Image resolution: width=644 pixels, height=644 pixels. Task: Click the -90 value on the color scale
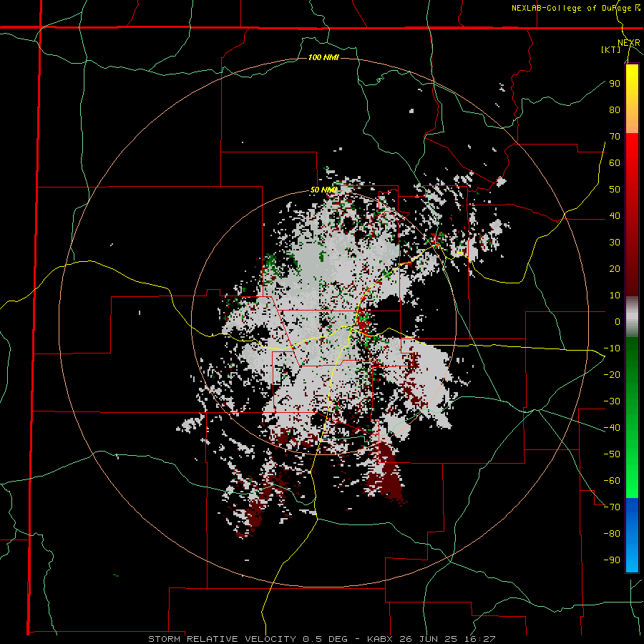(x=612, y=560)
